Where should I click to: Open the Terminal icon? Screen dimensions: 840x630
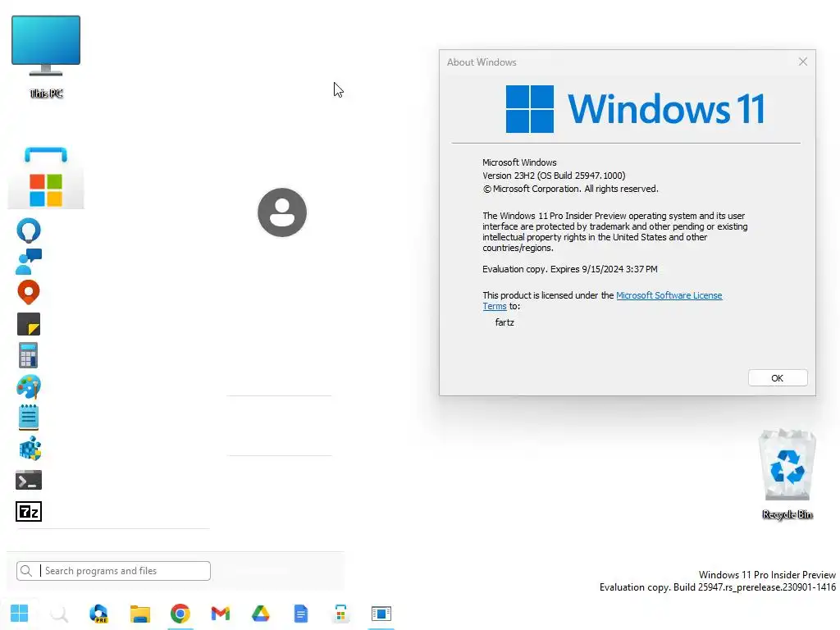point(29,481)
